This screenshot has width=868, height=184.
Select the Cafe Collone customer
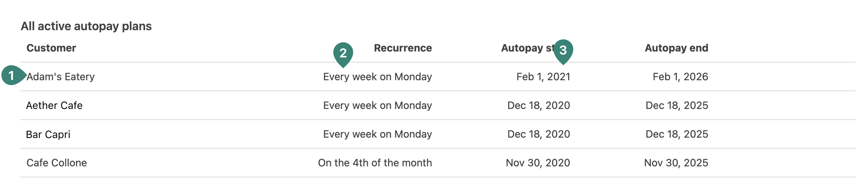click(57, 163)
